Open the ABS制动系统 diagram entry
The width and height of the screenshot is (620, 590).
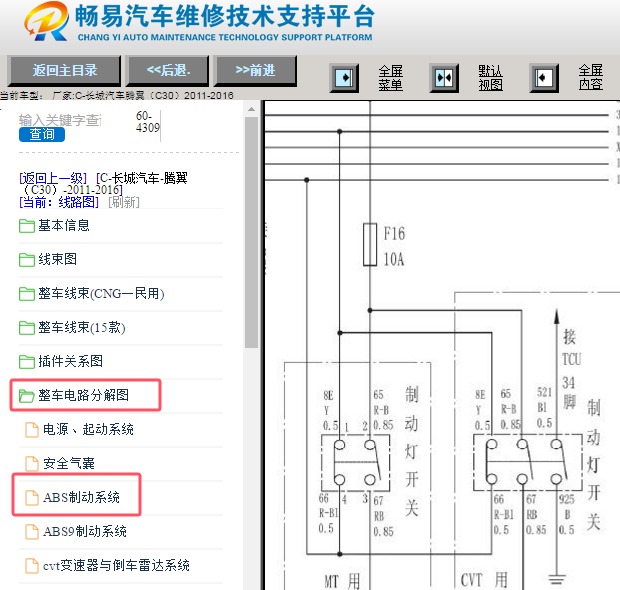81,497
